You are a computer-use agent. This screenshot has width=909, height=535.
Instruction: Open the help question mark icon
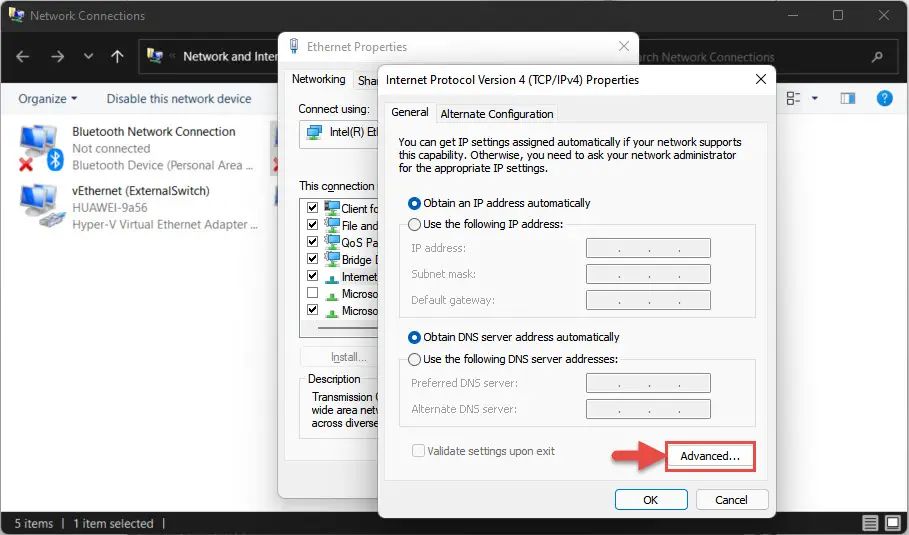[884, 99]
